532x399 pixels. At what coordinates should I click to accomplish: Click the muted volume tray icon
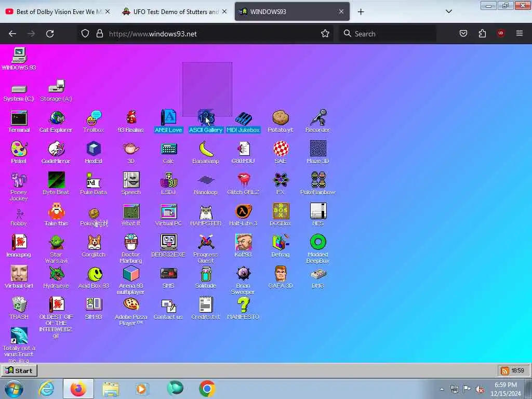point(480,389)
